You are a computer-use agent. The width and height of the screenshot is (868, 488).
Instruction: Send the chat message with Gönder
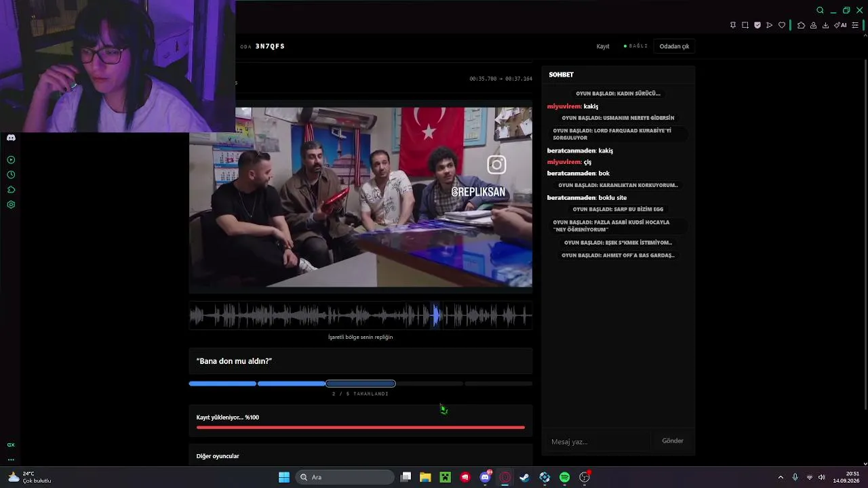click(673, 441)
